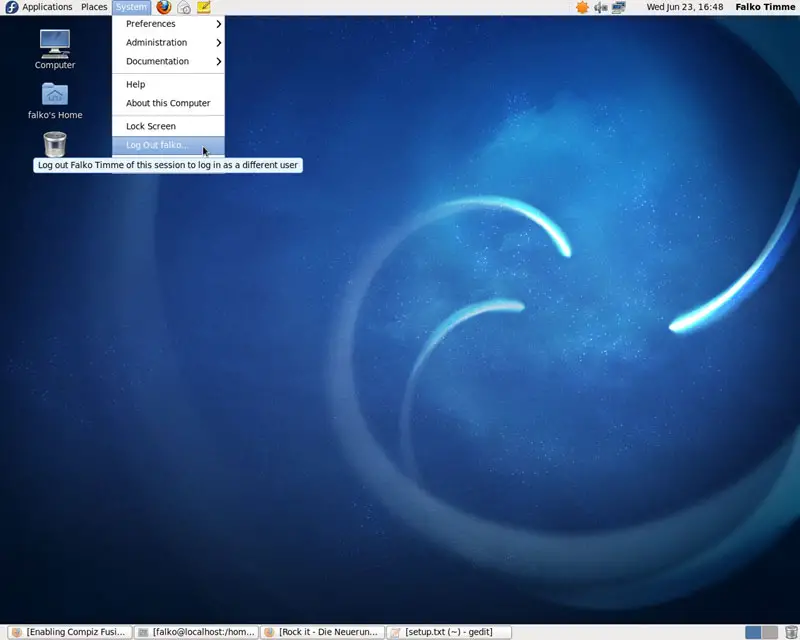Launch Firefox from the top panel

164,7
